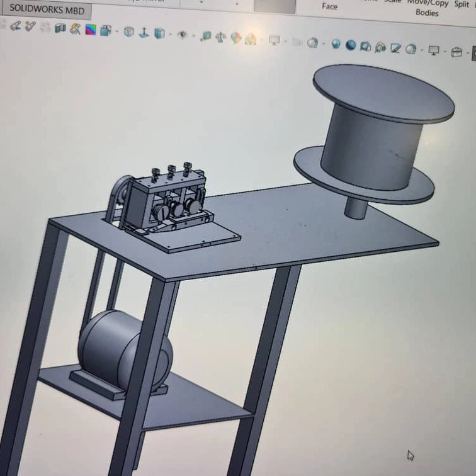Expand the dropdown arrow before the dark monitor icon

422,50
